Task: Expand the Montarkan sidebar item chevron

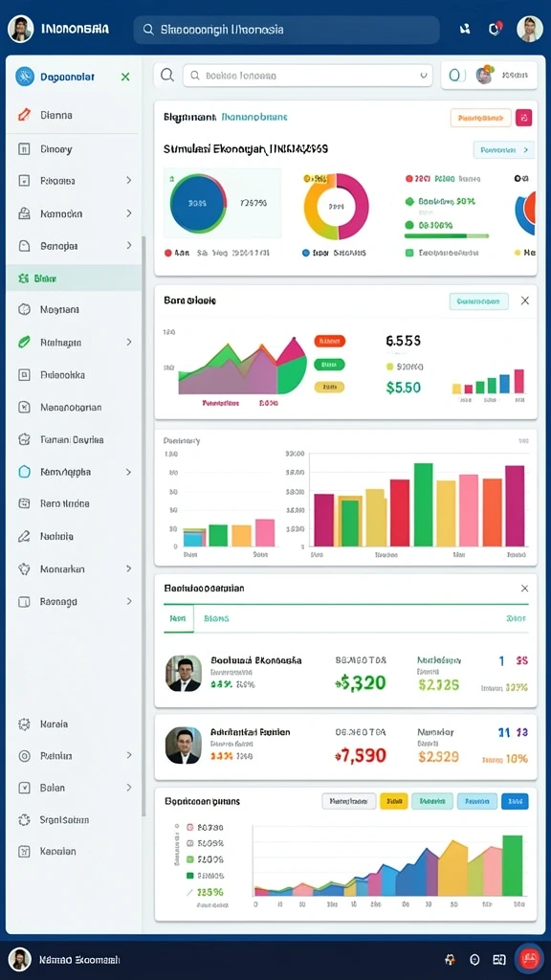Action: [x=129, y=568]
